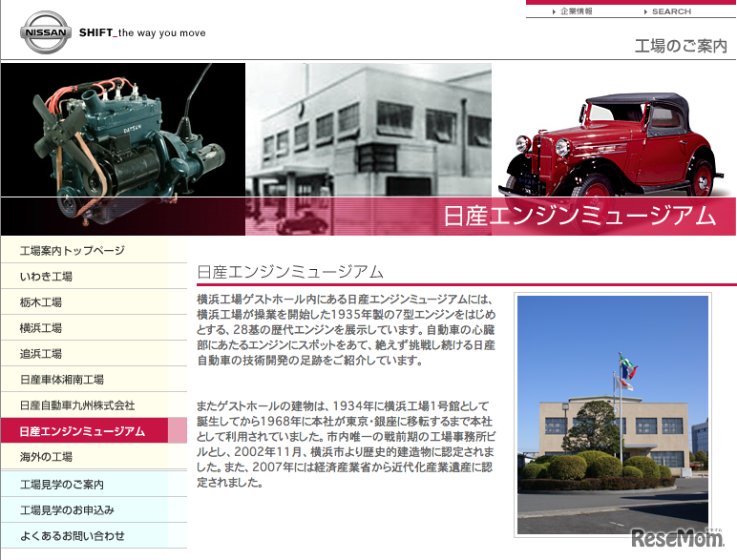The image size is (737, 560).
Task: Click the first paragraph about 横浜工場ゲストホール
Action: 346,330
